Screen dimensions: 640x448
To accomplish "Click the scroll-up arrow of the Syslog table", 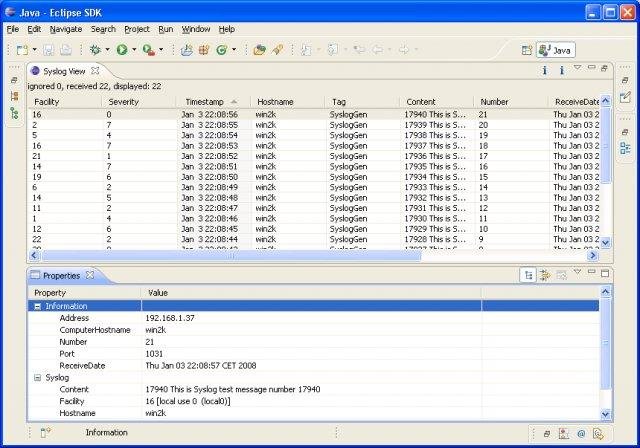I will 605,100.
